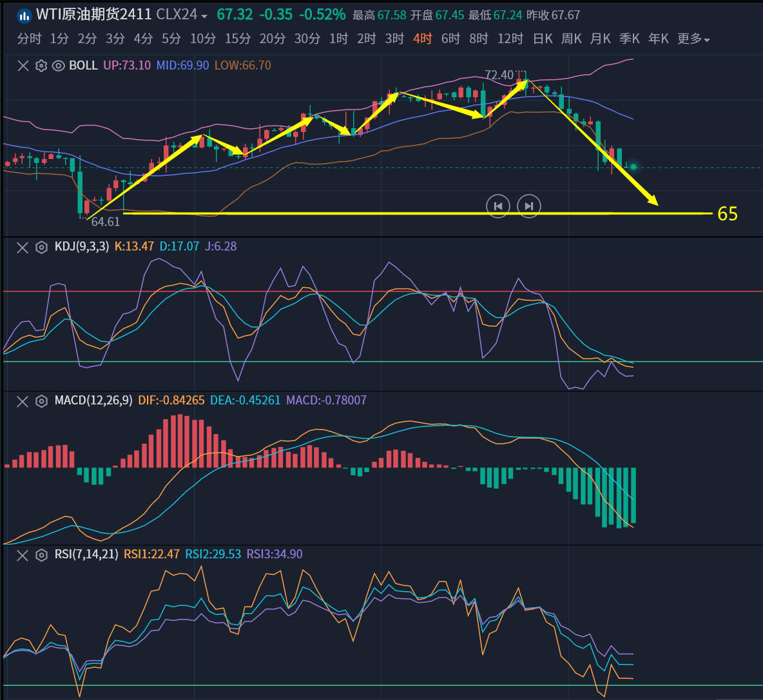
Task: Open KDJ indicator settings hexagon icon
Action: (41, 247)
